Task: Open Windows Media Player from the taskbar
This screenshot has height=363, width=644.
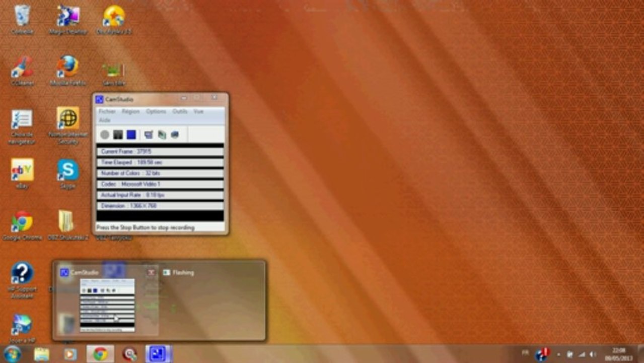Action: [x=70, y=354]
